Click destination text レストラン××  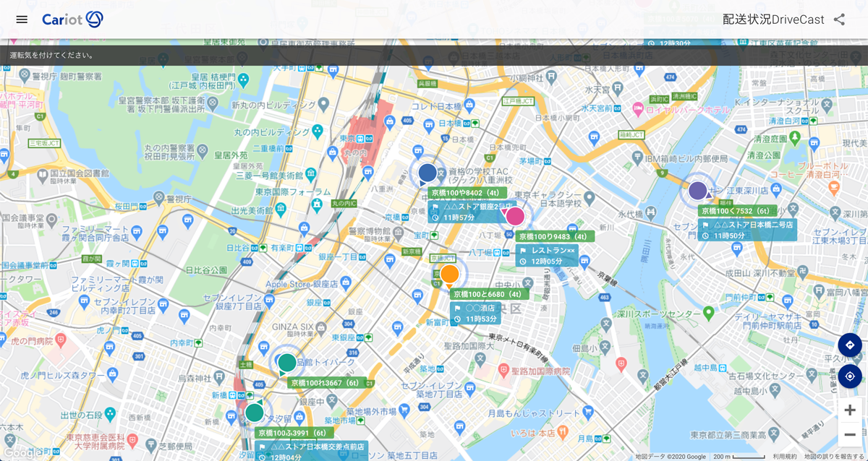[x=553, y=250]
